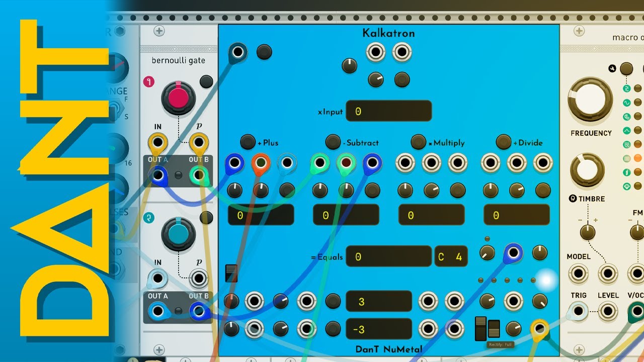The width and height of the screenshot is (644, 362).
Task: Click the C 4 note display
Action: click(x=451, y=256)
